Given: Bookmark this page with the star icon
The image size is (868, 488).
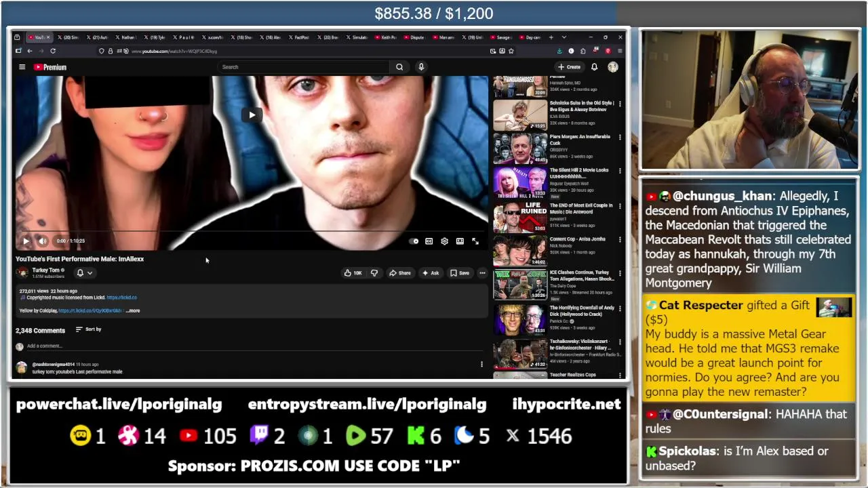Looking at the screenshot, I should [x=511, y=51].
